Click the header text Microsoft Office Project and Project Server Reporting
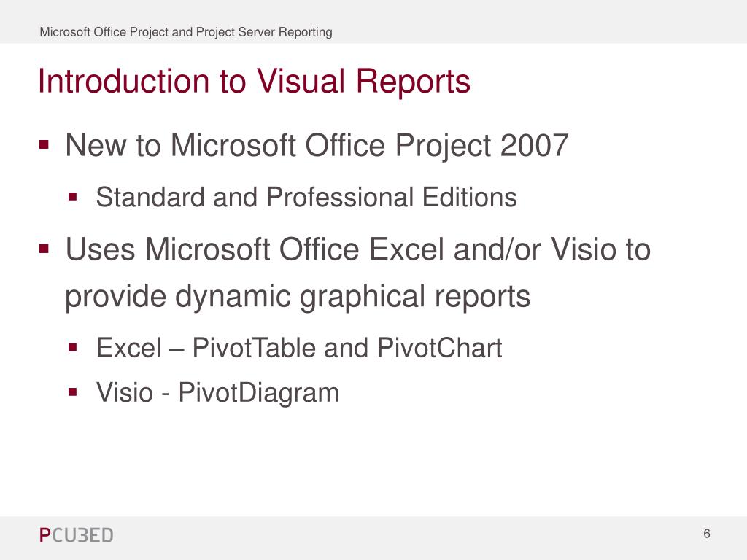This screenshot has height=560, width=747. (186, 32)
